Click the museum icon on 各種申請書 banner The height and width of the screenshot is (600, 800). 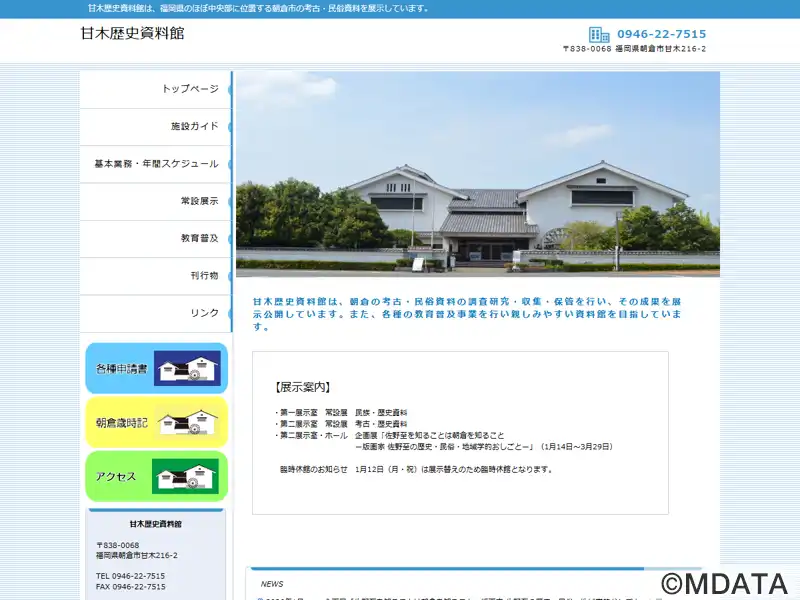[187, 368]
